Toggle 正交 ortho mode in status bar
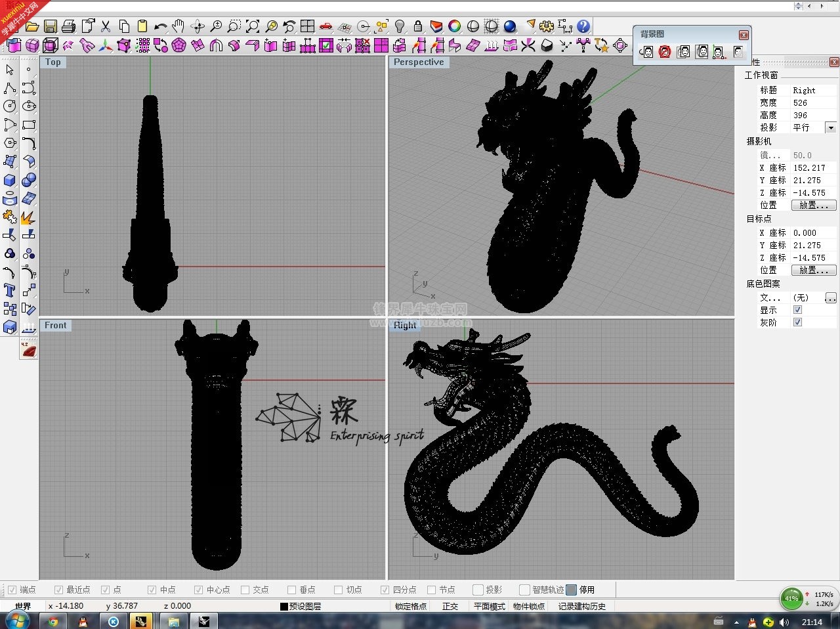The height and width of the screenshot is (629, 840). pos(450,607)
